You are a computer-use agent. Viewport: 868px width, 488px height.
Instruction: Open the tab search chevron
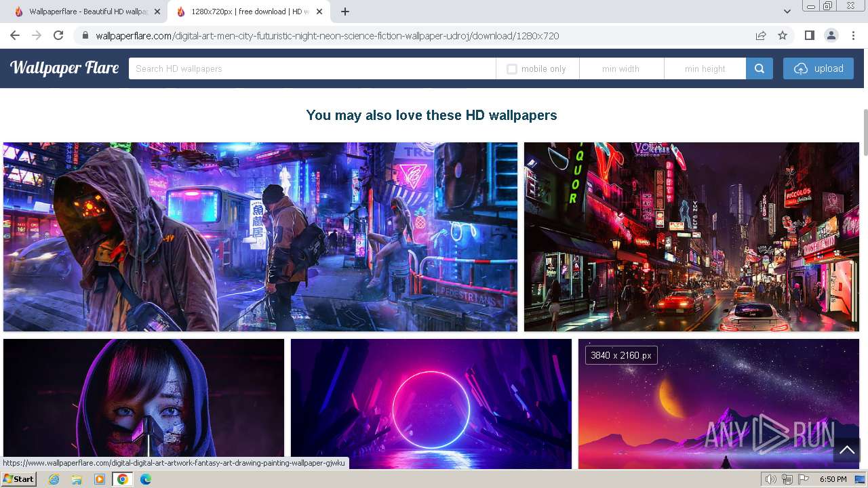click(787, 12)
